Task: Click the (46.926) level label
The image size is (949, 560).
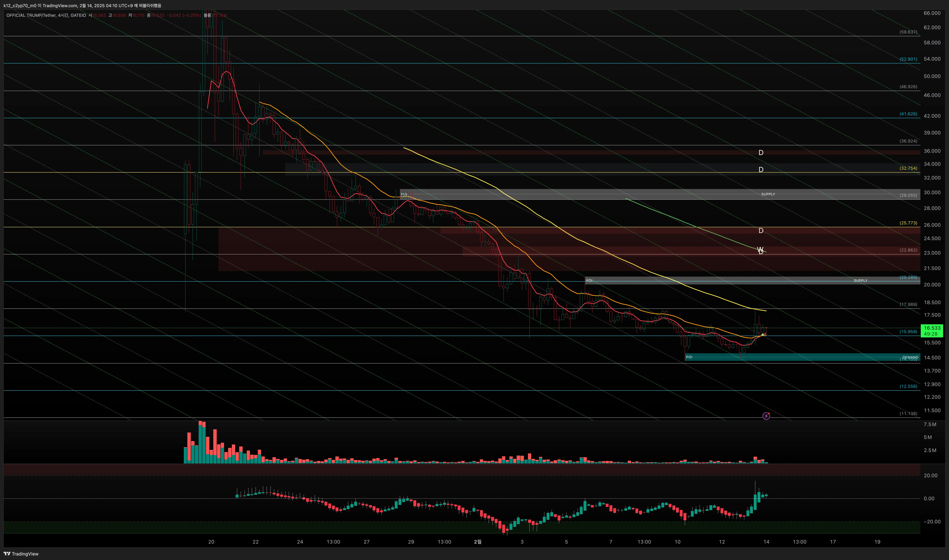Action: [x=908, y=87]
